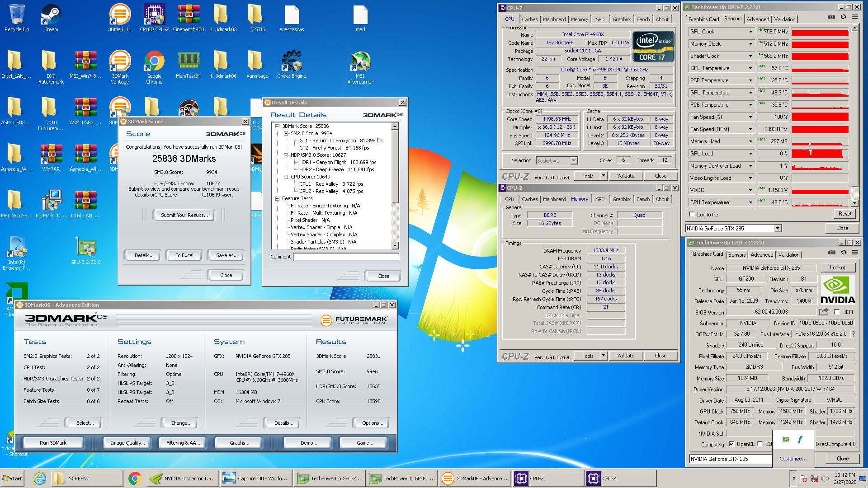
Task: Uncheck the OpenCL checkbox
Action: coord(731,444)
